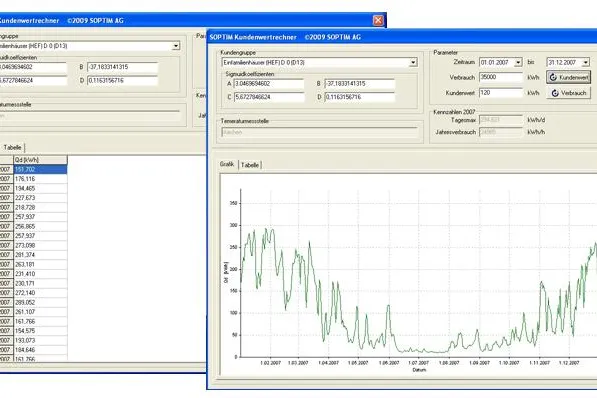The height and width of the screenshot is (398, 597).
Task: Close the back Kundenwertrechner window with the red X
Action: click(378, 20)
